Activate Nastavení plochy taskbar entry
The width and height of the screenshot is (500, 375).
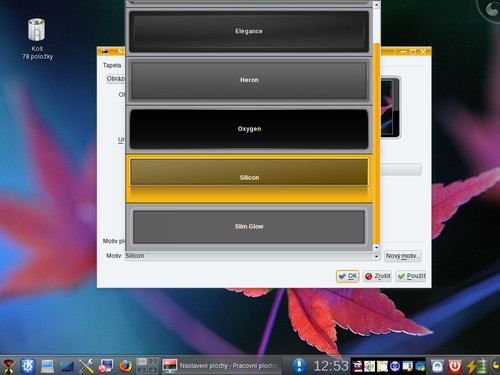click(x=221, y=366)
